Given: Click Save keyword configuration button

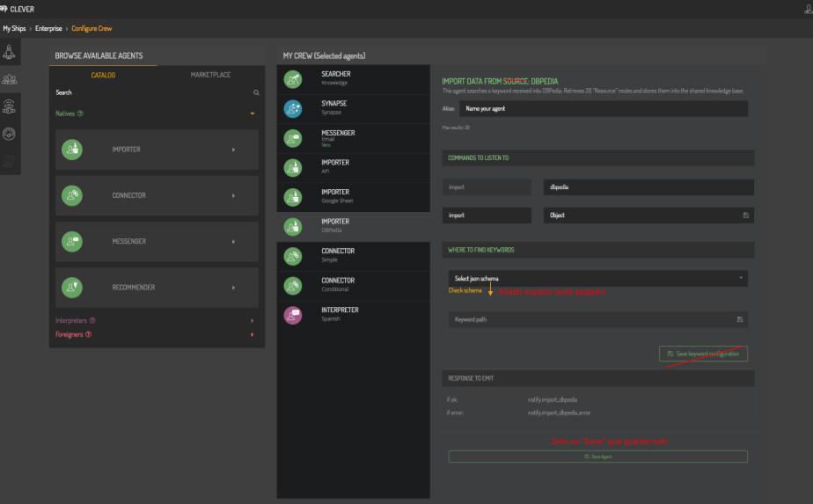Looking at the screenshot, I should 703,353.
